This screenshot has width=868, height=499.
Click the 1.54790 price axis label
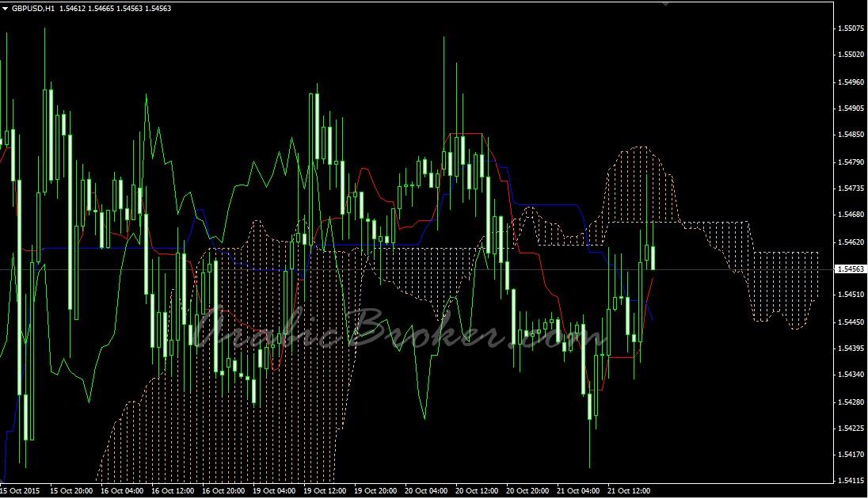[x=851, y=162]
